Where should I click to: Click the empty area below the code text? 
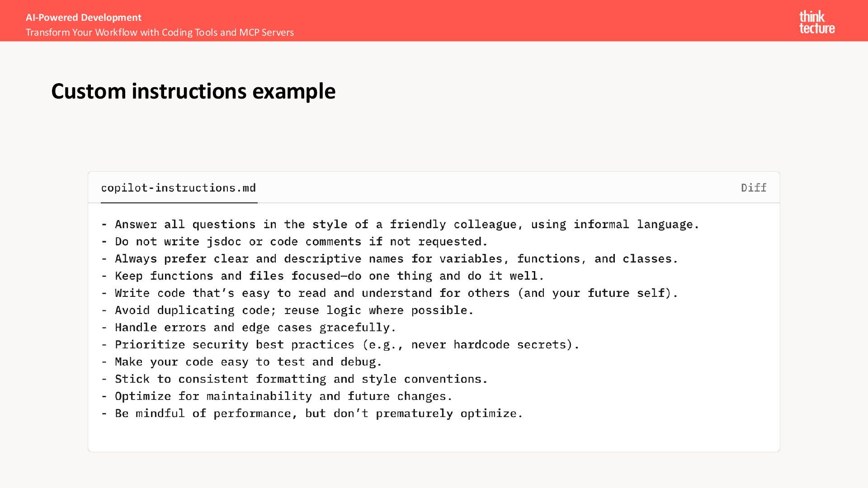[x=434, y=436]
